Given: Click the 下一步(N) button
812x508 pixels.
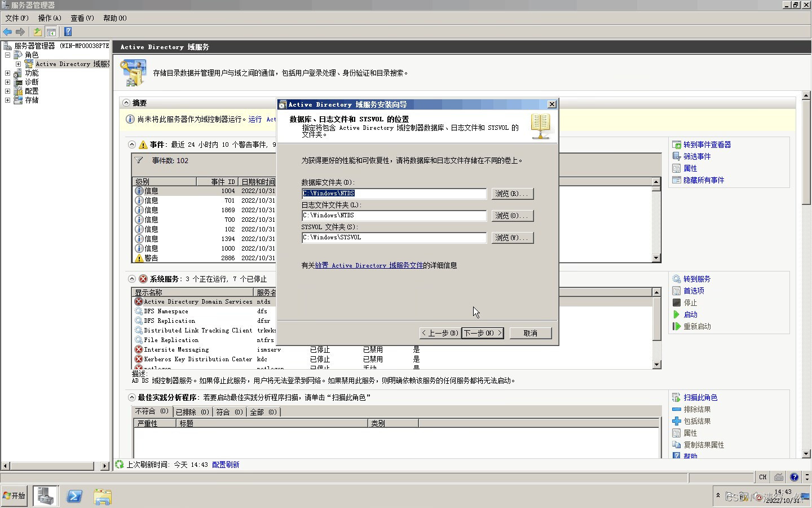Looking at the screenshot, I should (483, 333).
